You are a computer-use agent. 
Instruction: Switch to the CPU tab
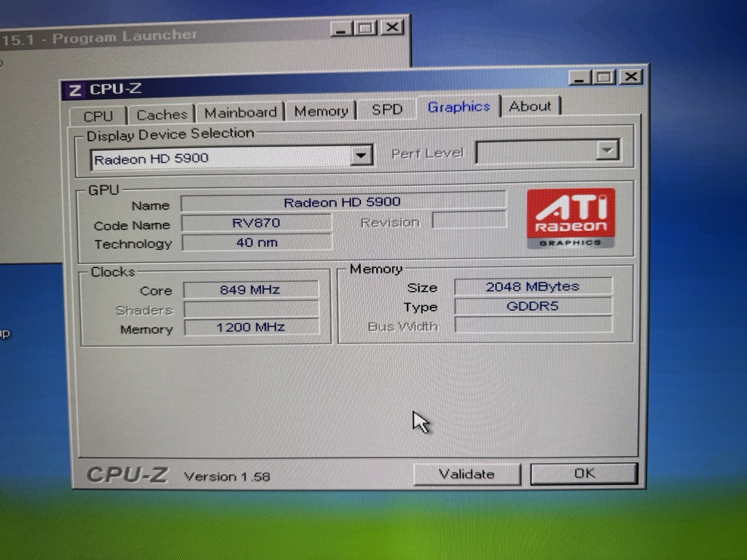(98, 116)
